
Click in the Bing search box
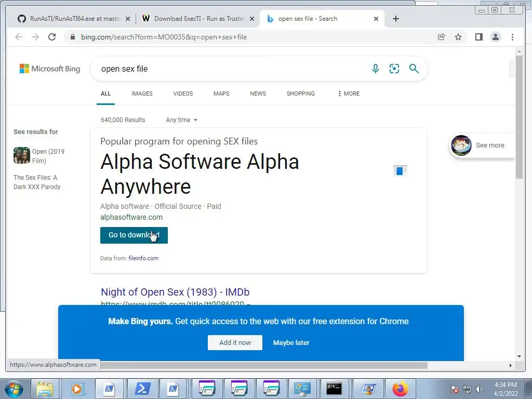tap(231, 69)
